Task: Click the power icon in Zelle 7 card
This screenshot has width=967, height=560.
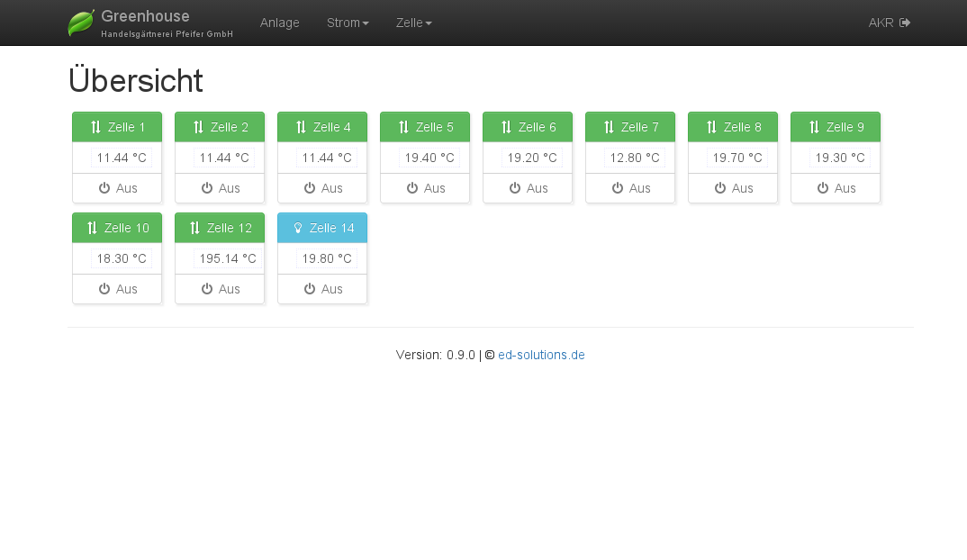Action: pos(618,188)
